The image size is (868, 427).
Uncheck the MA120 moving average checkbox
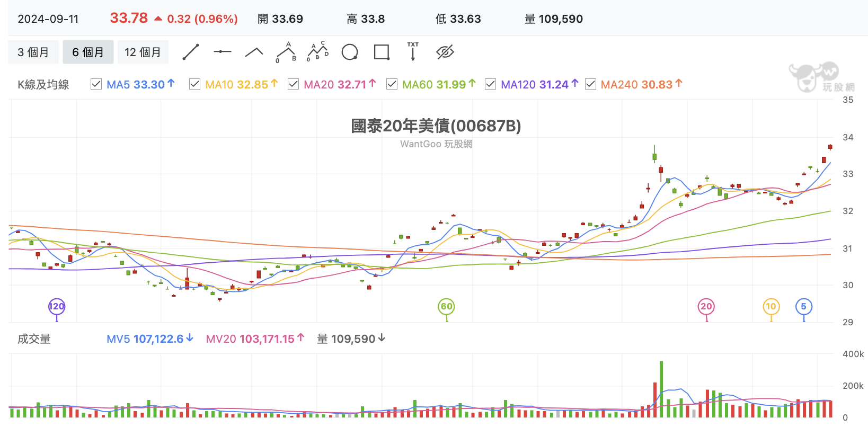[490, 84]
